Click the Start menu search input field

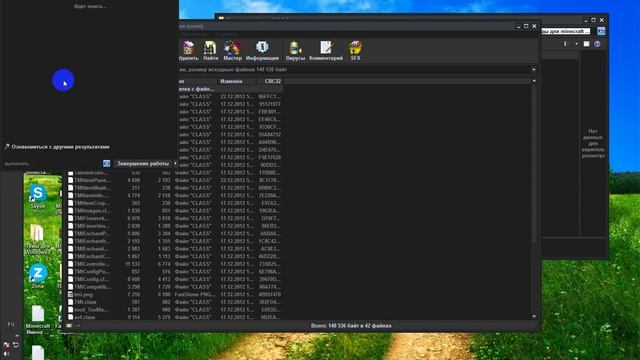(x=53, y=164)
